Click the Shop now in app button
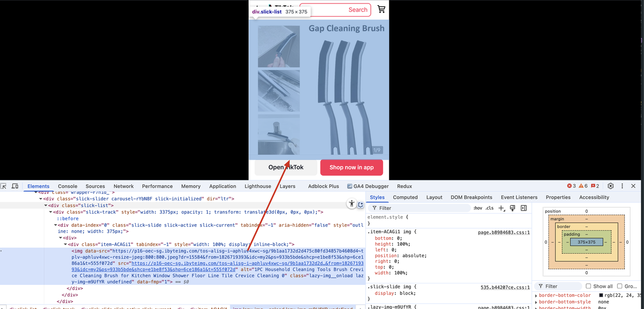This screenshot has width=644, height=309. 351,167
